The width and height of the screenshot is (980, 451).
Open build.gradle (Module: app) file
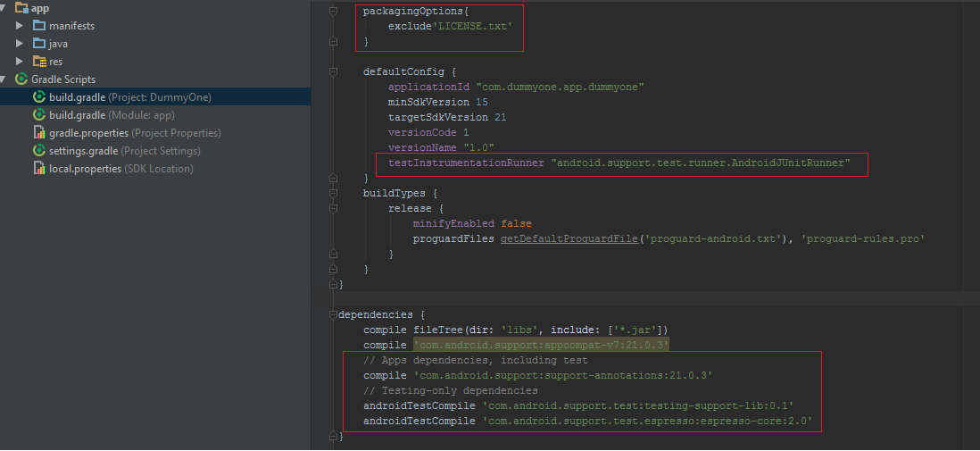click(112, 115)
